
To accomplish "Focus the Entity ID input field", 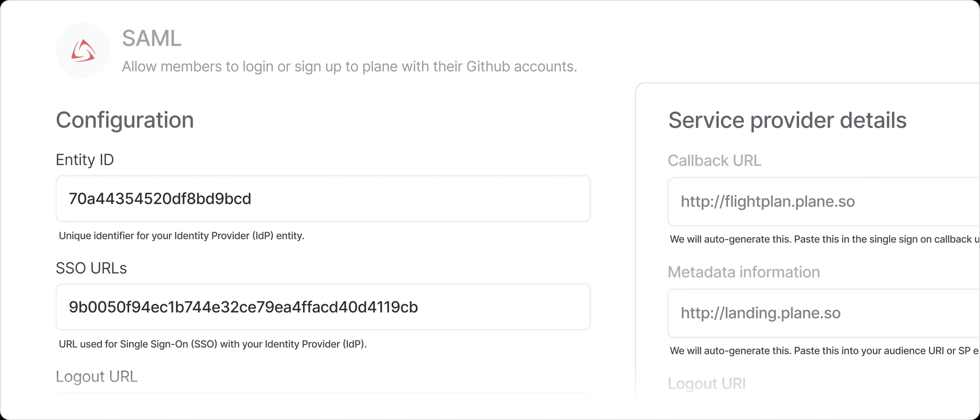I will [x=323, y=199].
